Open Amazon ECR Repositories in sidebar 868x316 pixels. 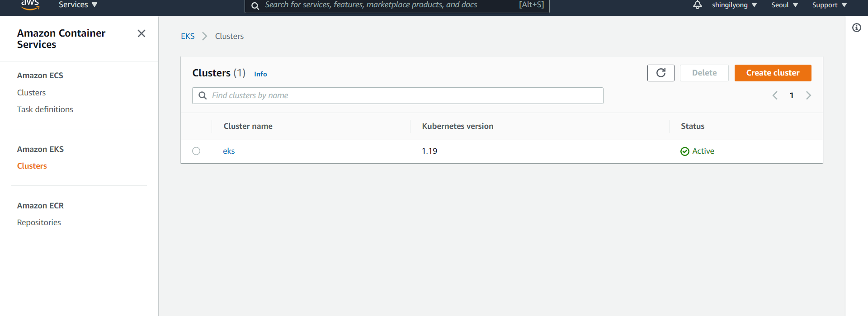39,222
